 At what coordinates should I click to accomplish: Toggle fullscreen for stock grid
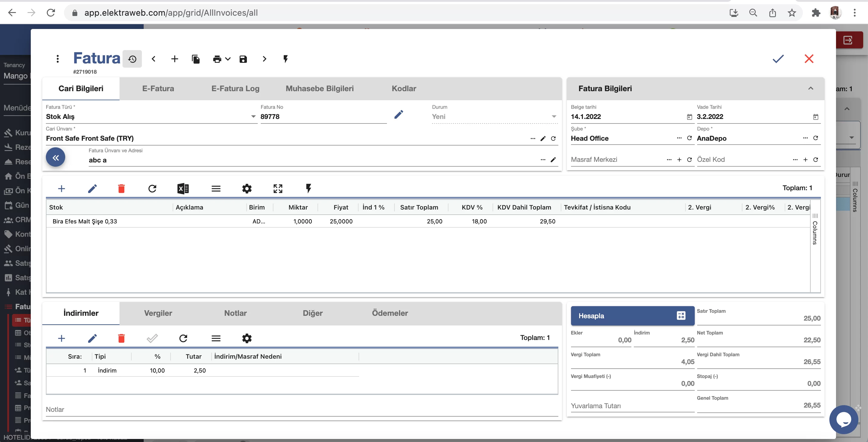pyautogui.click(x=278, y=188)
